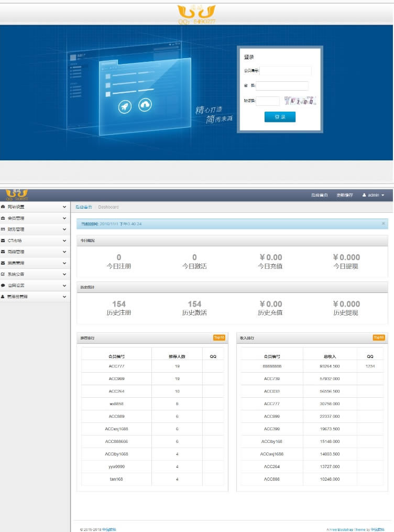
Task: Expand the 商品管理 menu chevron
Action: 64,252
